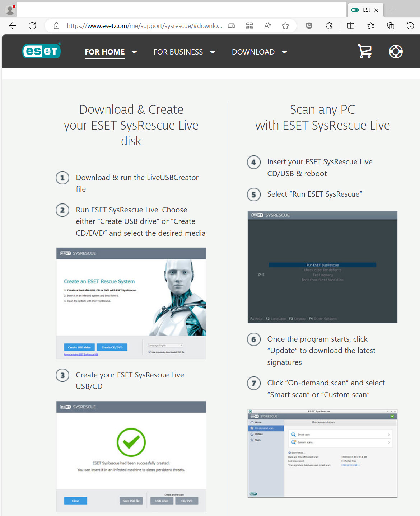The width and height of the screenshot is (420, 516).
Task: Click the 'Download & run the LiveUSBCreator file' text
Action: (137, 183)
